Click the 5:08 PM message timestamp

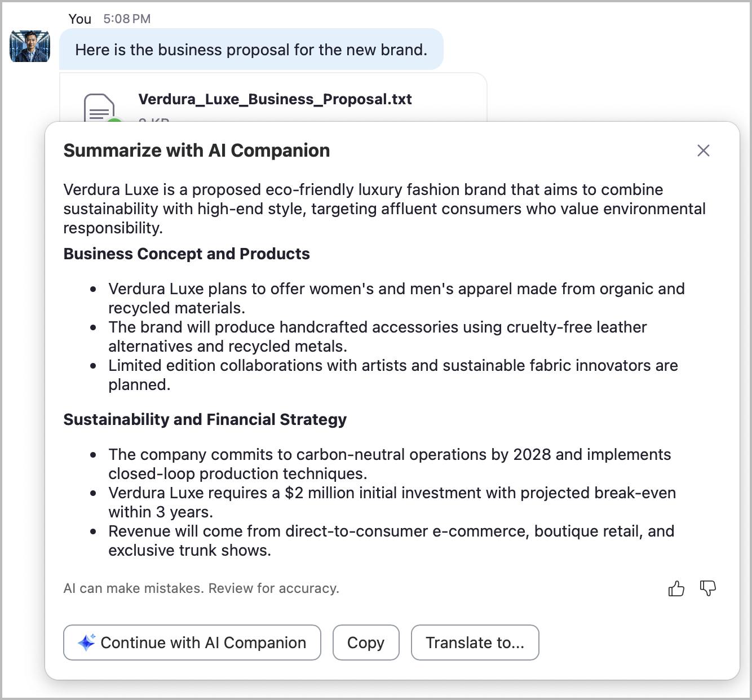pos(127,19)
